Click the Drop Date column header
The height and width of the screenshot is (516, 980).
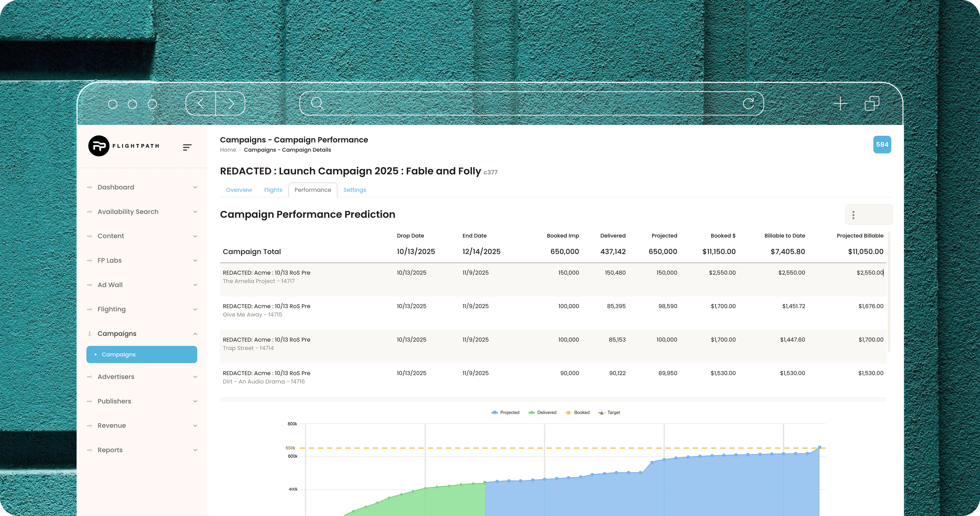click(x=410, y=236)
